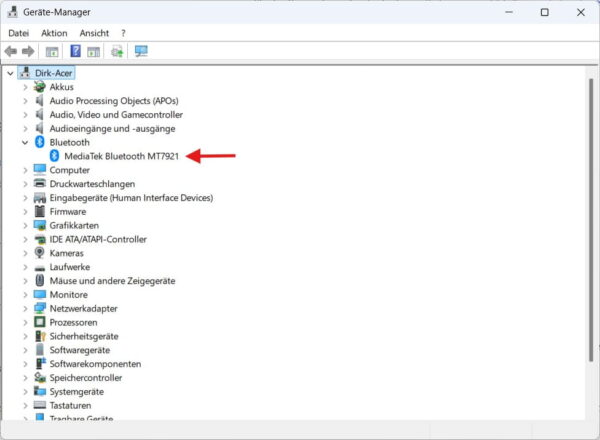
Task: Select the Firmware entry
Action: pos(68,212)
